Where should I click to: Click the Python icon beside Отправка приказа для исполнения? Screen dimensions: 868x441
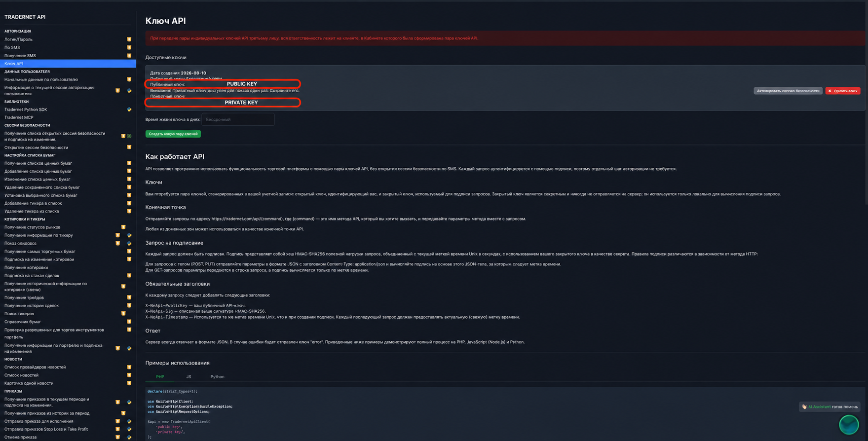[x=129, y=421]
